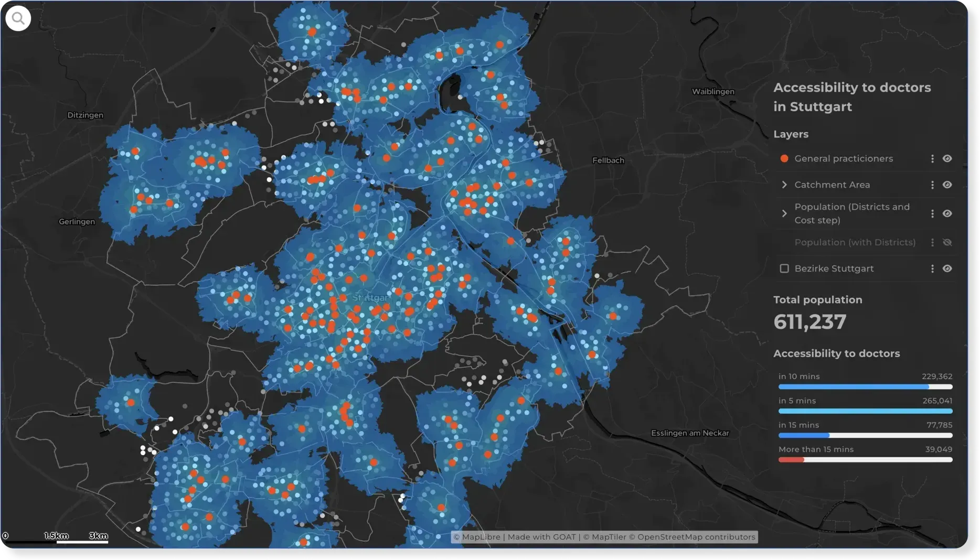980x560 pixels.
Task: Select the Catchment Area layer name
Action: [x=832, y=185]
